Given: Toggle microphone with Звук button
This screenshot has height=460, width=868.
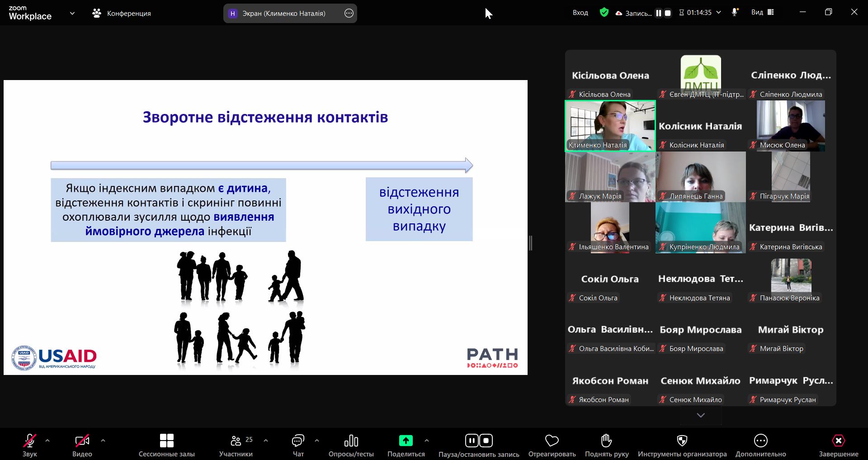Looking at the screenshot, I should [x=30, y=441].
